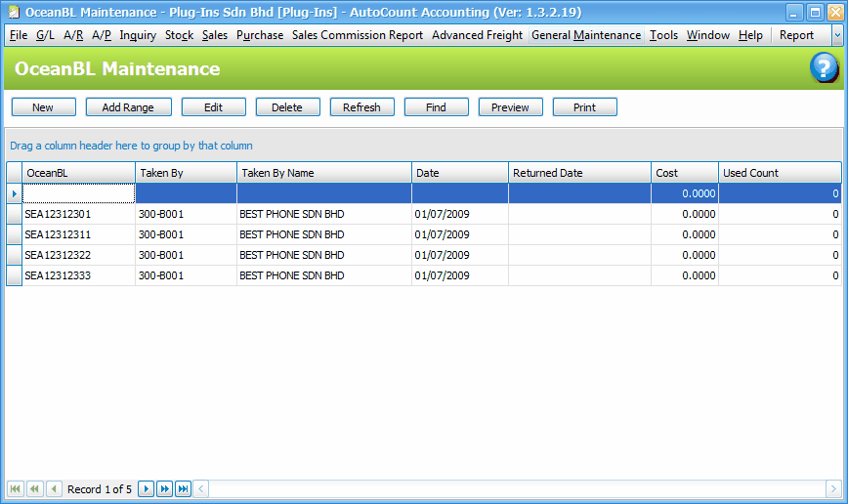
Task: Expand the menu bar overflow arrow
Action: (x=837, y=35)
